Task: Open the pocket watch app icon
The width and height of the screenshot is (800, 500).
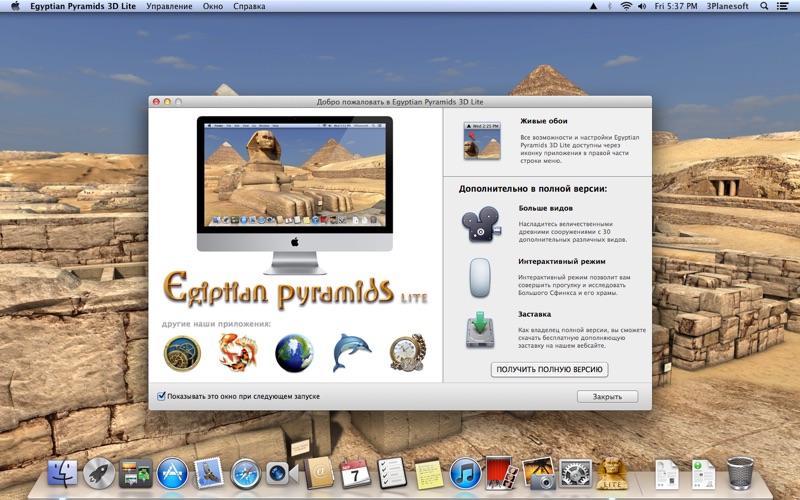Action: 407,353
